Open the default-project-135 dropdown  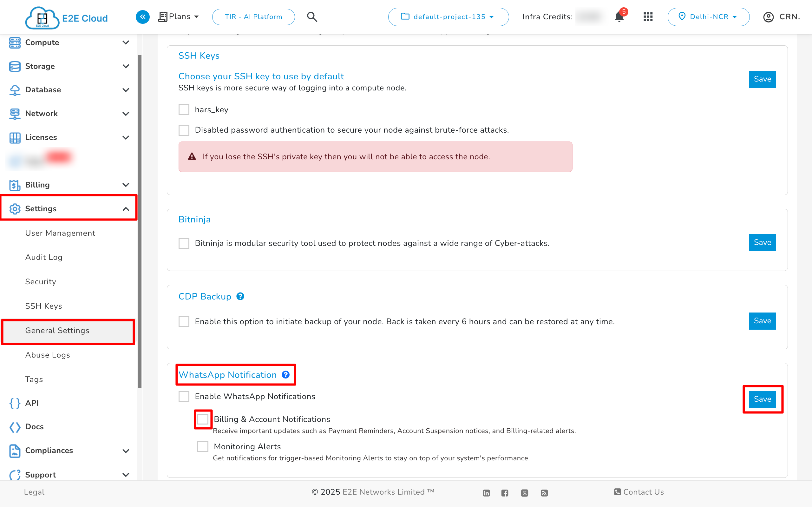point(448,17)
